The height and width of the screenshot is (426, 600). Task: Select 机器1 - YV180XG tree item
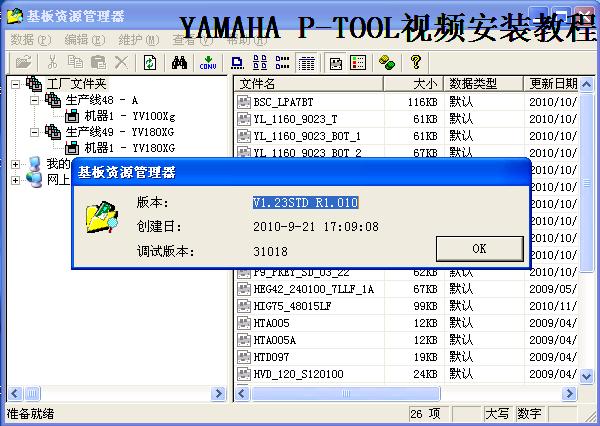[130, 148]
